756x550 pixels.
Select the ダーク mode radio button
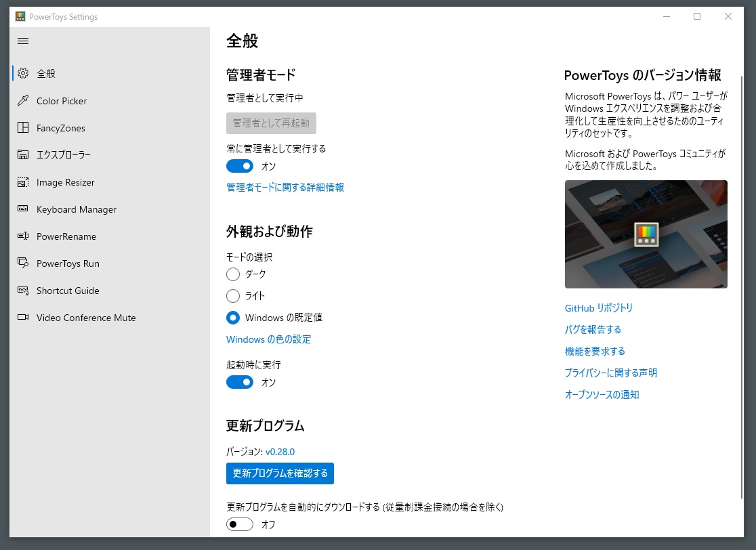[x=233, y=274]
